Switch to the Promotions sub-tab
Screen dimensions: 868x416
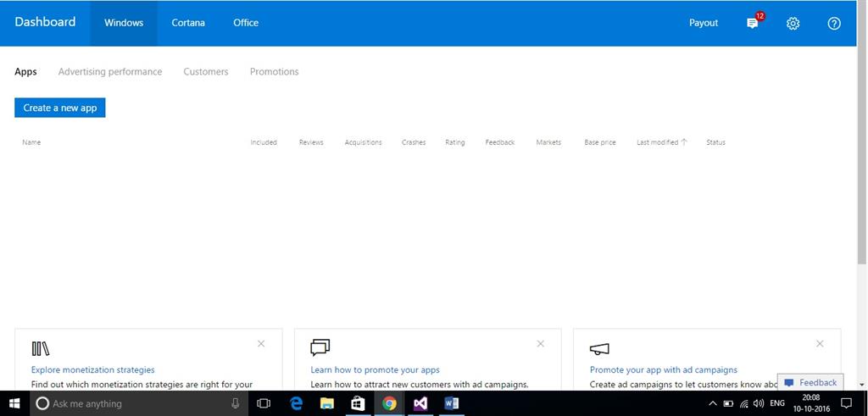click(x=274, y=71)
